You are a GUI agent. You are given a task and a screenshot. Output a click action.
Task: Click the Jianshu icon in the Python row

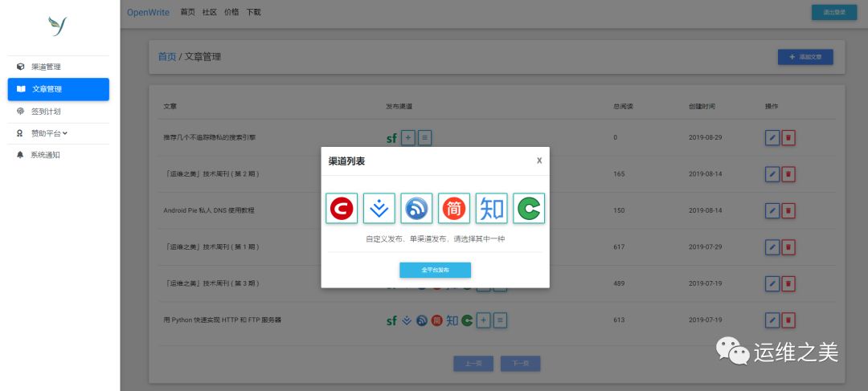[436, 320]
